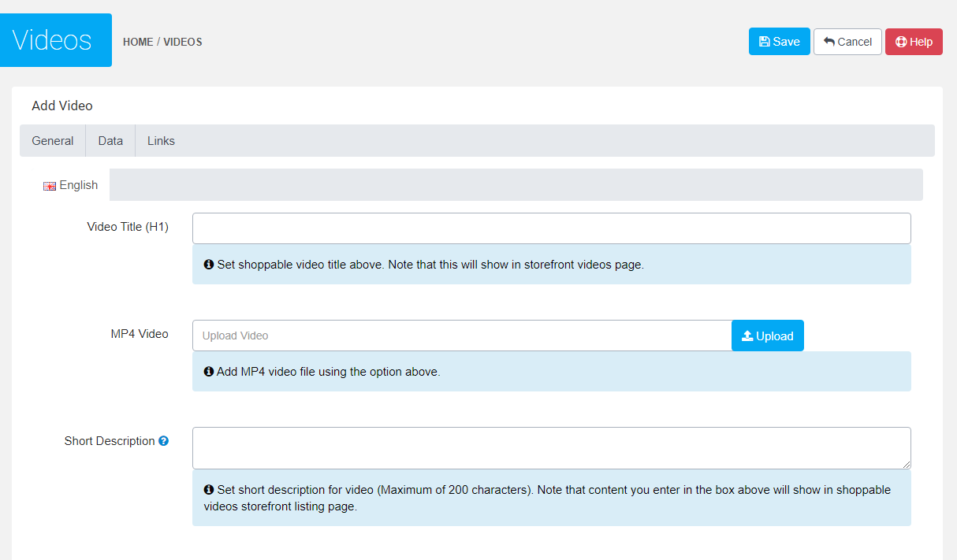Click info icon in short description hint
The height and width of the screenshot is (560, 957).
click(x=209, y=490)
